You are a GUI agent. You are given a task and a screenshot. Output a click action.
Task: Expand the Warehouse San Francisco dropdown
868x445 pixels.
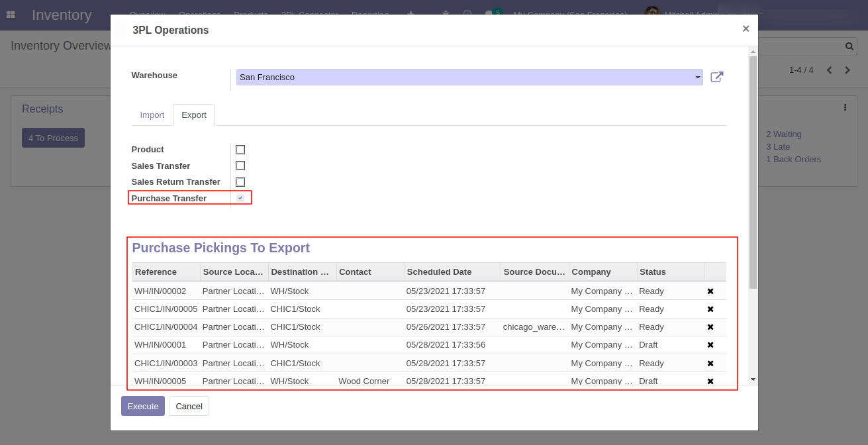click(x=698, y=77)
